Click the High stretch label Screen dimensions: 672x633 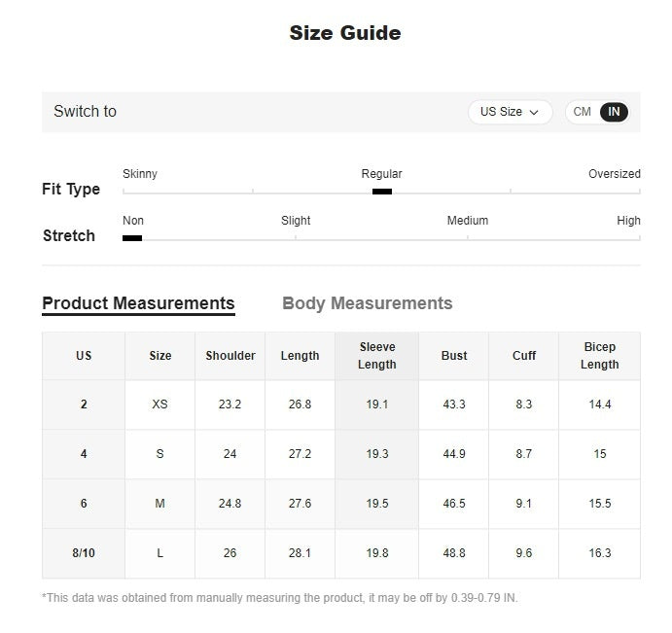pos(628,221)
